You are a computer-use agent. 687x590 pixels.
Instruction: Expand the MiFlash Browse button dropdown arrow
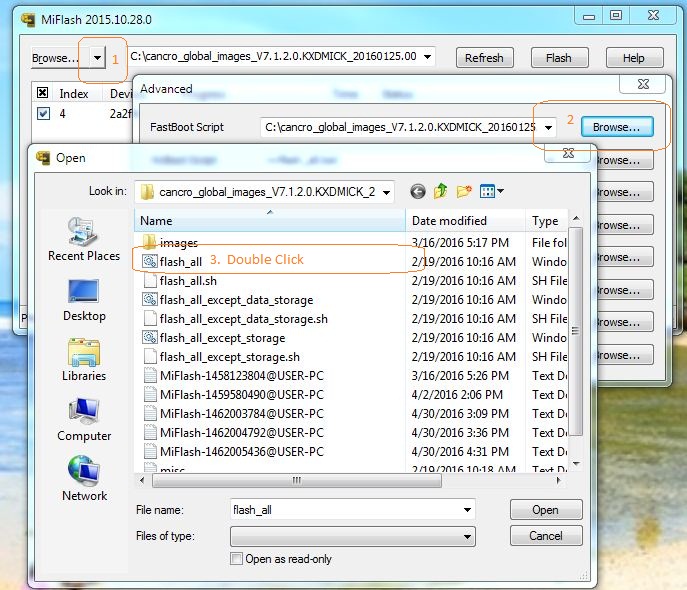tap(97, 57)
